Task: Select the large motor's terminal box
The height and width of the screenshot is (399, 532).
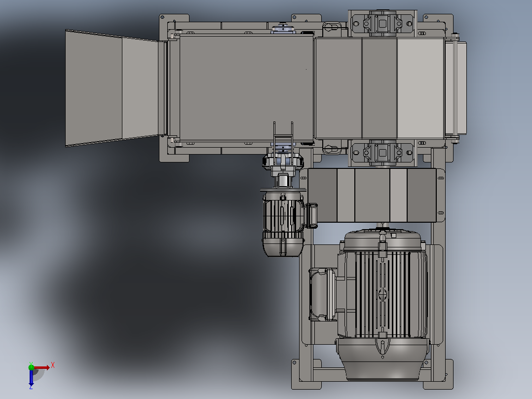Action: click(x=322, y=294)
